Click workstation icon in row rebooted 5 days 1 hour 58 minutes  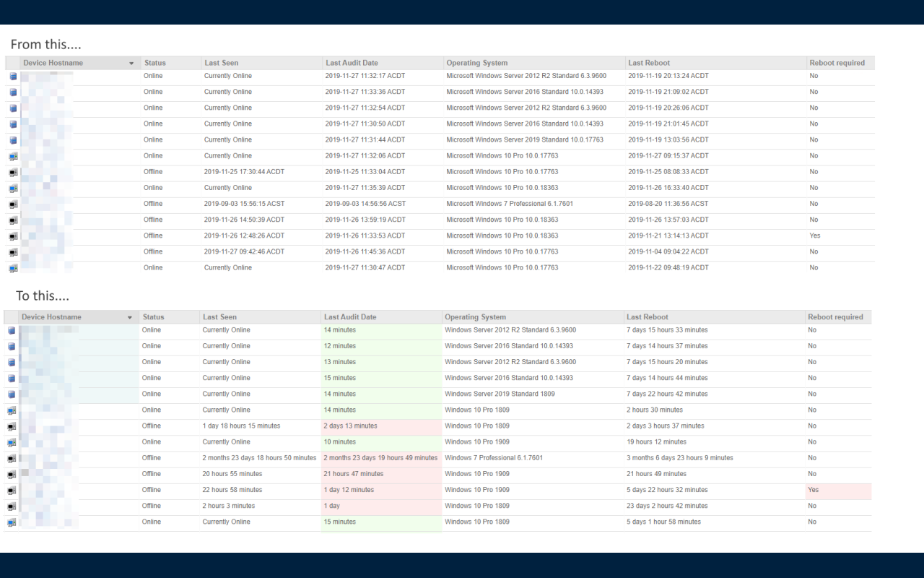pos(12,522)
